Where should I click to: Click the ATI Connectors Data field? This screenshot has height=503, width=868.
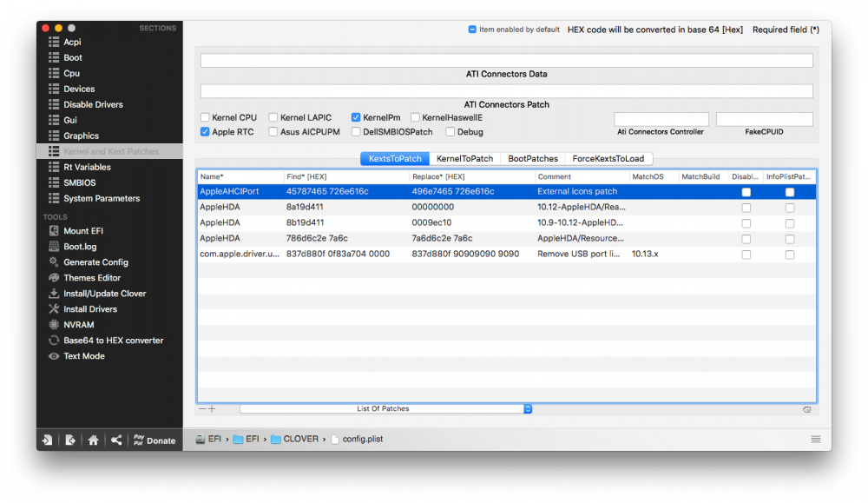click(507, 61)
